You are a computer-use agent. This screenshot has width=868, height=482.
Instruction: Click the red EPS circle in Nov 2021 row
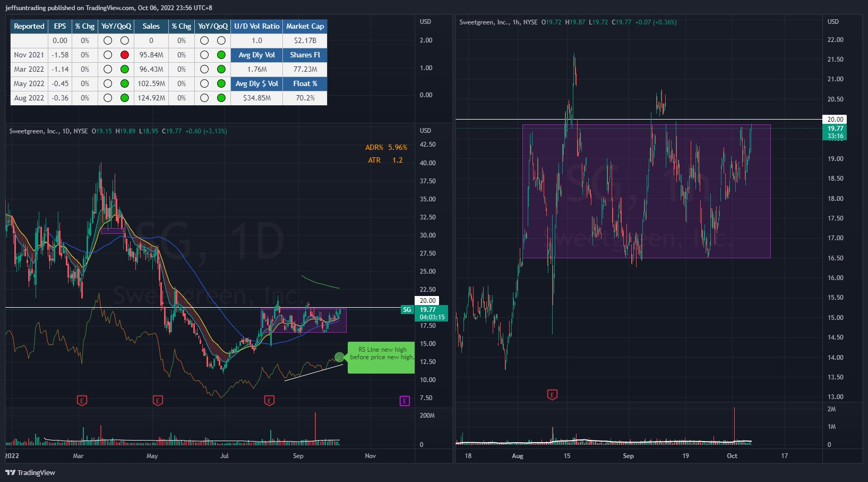coord(125,55)
